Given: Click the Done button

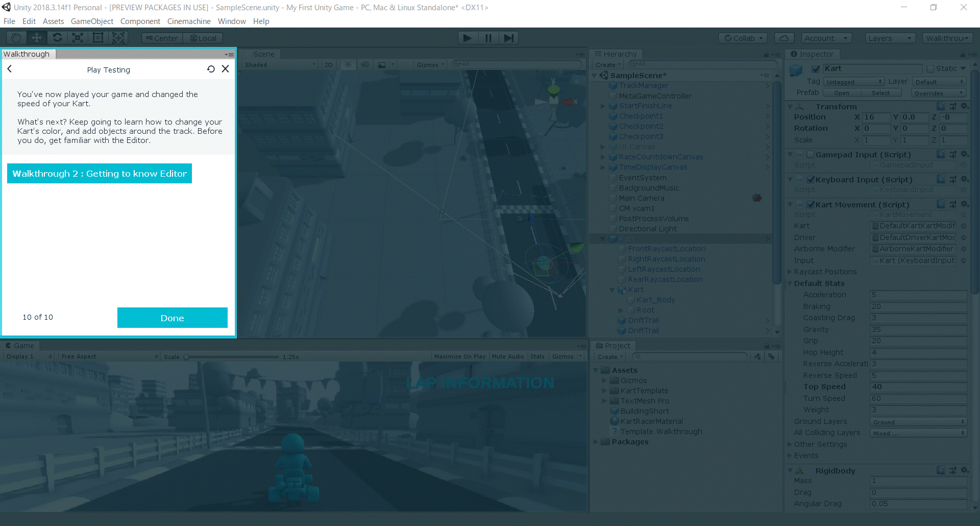Looking at the screenshot, I should 173,318.
